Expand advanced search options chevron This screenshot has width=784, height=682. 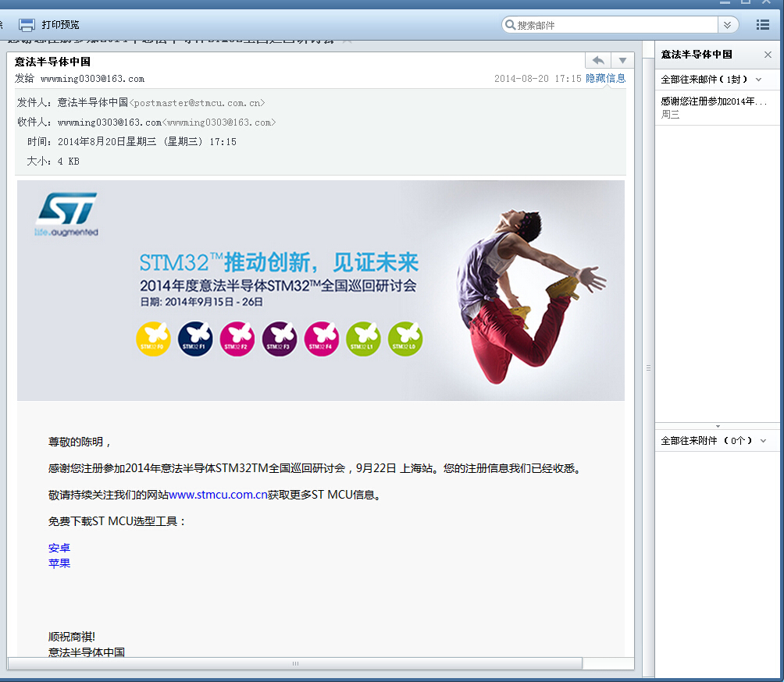pyautogui.click(x=728, y=24)
